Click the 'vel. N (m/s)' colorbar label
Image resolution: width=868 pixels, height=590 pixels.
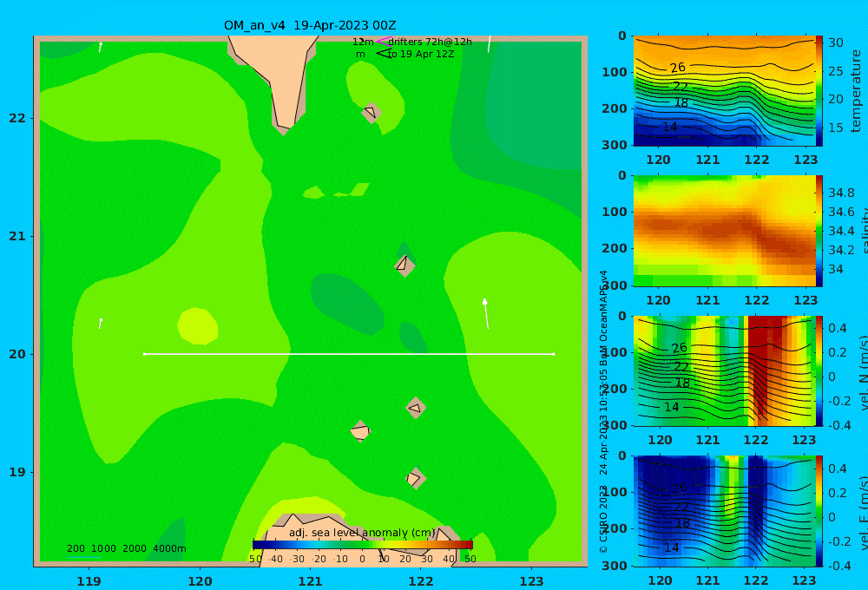864,372
